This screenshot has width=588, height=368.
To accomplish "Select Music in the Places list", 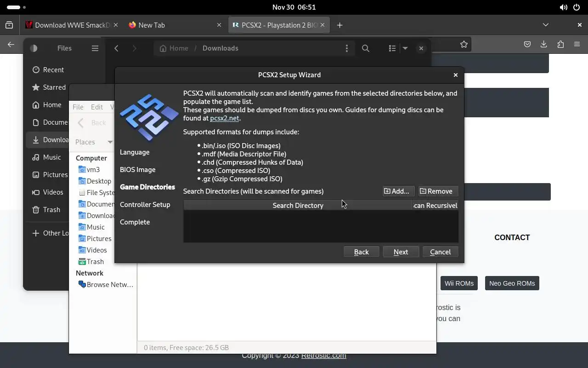I will click(x=91, y=227).
